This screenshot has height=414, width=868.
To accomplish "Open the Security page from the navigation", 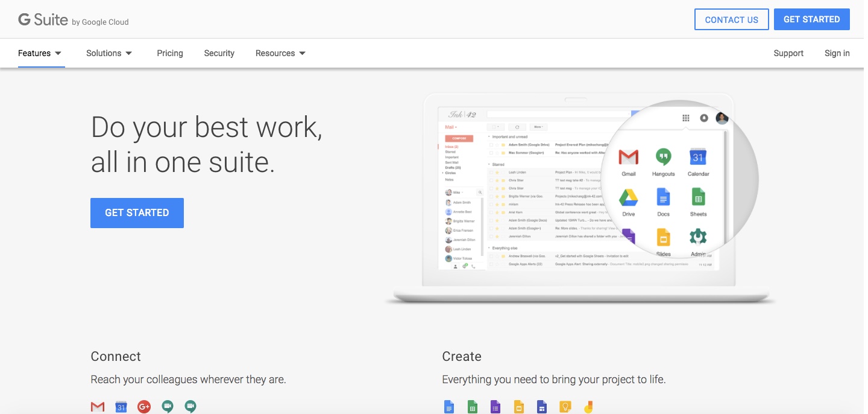I will pyautogui.click(x=219, y=53).
